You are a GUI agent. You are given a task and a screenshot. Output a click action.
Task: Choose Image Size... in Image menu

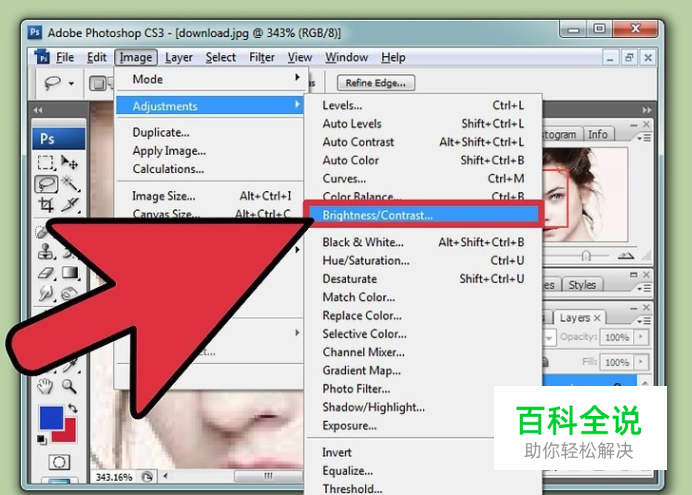point(210,196)
